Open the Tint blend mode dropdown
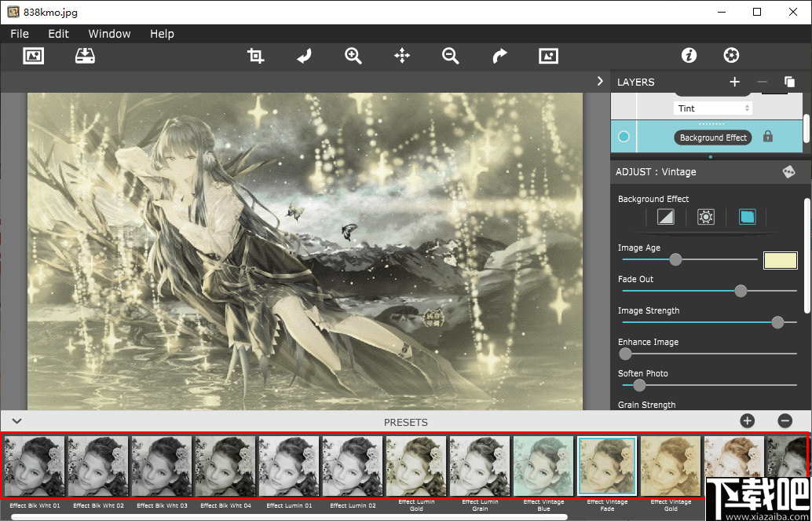This screenshot has width=812, height=521. [x=712, y=108]
